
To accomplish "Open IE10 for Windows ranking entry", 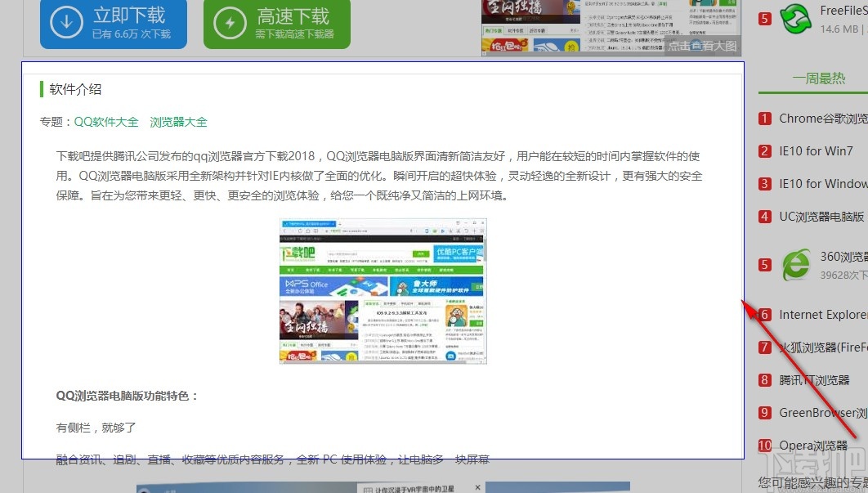I will (823, 183).
